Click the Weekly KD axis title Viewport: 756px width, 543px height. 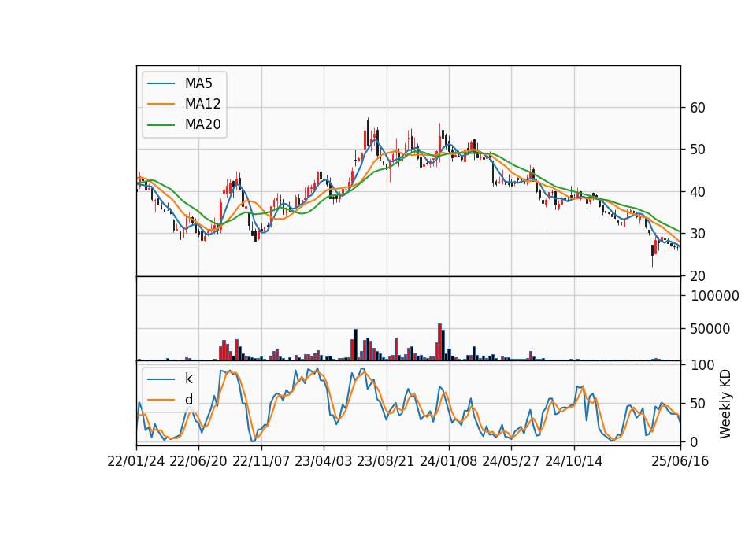[x=724, y=404]
